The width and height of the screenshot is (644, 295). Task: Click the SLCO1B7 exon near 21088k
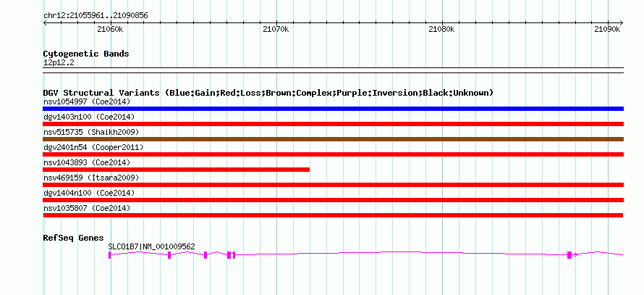(569, 255)
